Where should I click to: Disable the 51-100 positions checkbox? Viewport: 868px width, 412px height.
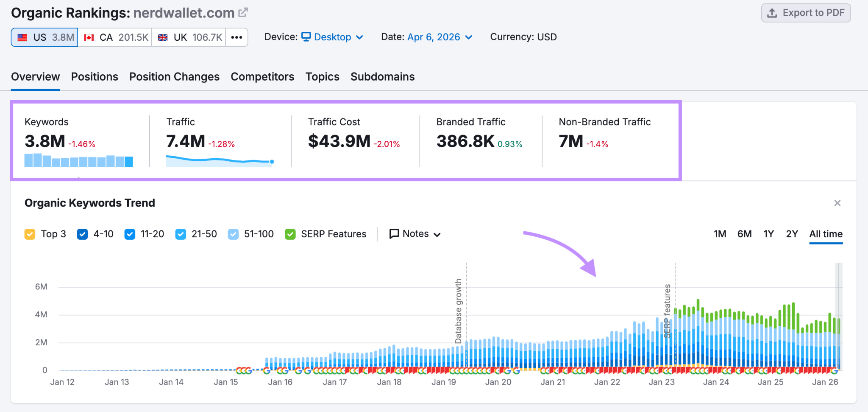233,234
